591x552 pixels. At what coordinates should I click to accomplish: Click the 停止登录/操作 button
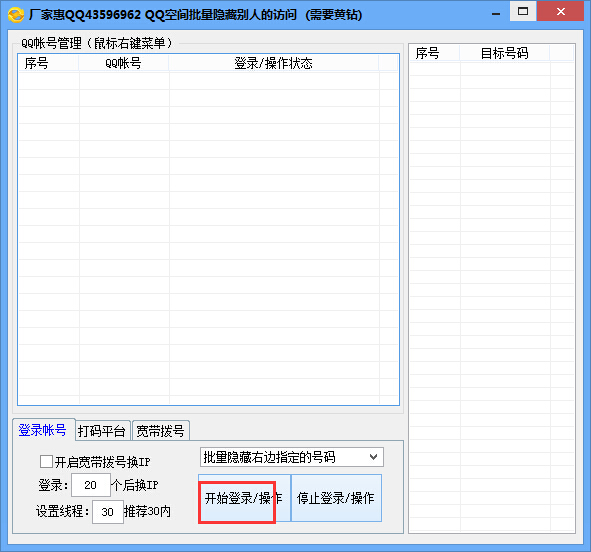(336, 498)
